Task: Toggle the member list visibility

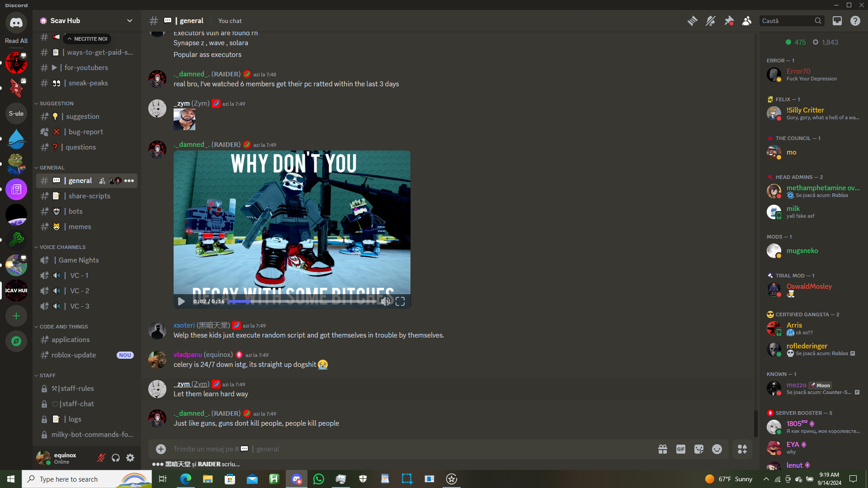Action: (x=747, y=21)
